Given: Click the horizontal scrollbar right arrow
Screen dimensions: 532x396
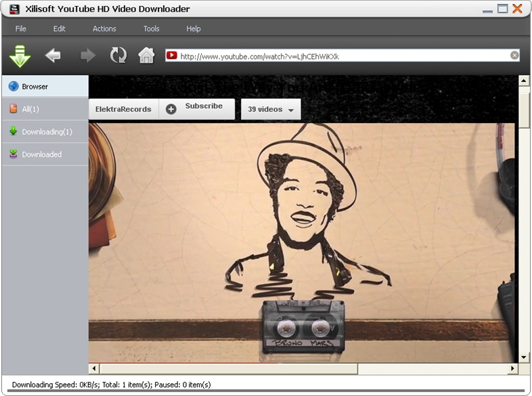Looking at the screenshot, I should 512,369.
